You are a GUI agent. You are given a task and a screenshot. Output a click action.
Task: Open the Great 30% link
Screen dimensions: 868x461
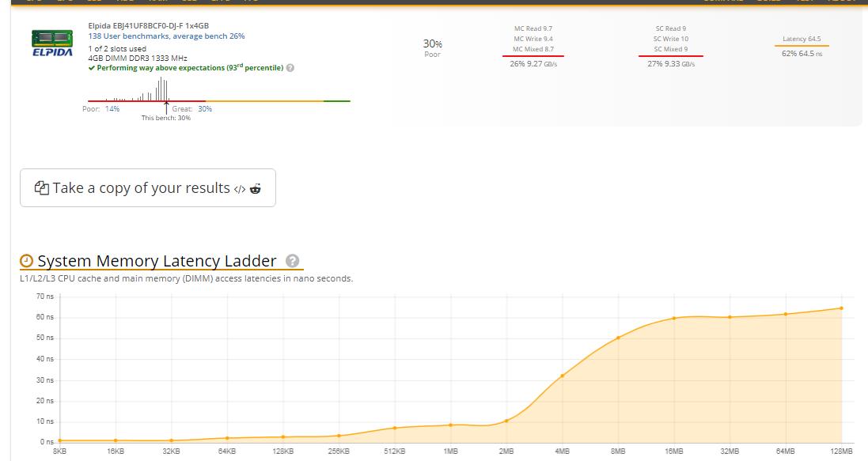click(205, 109)
